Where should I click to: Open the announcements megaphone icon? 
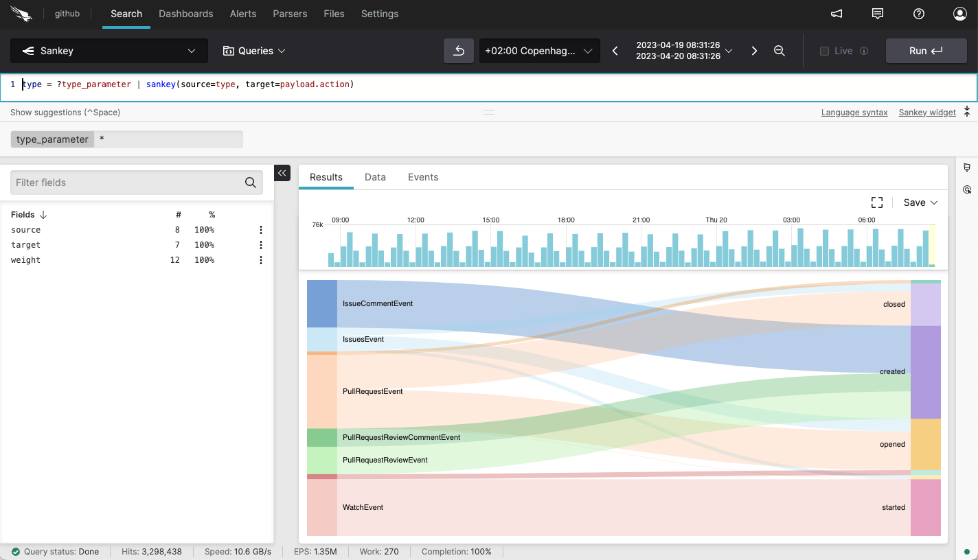[x=837, y=14]
